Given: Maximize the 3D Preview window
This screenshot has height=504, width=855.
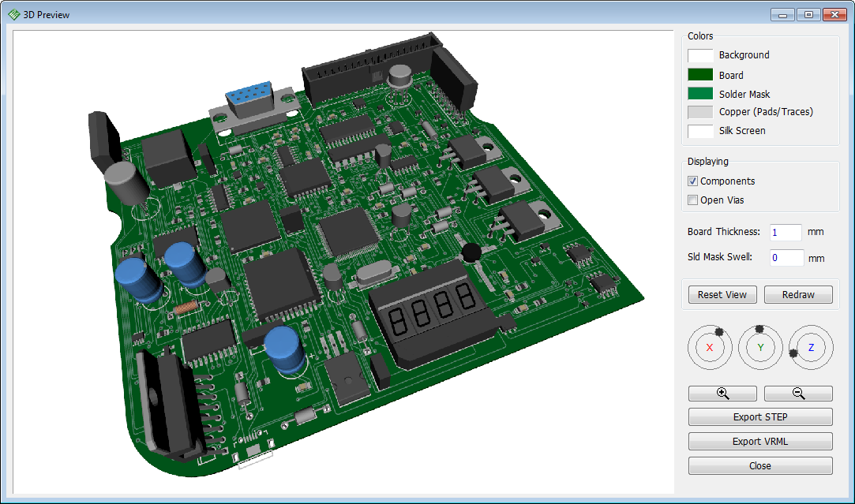Looking at the screenshot, I should [808, 15].
